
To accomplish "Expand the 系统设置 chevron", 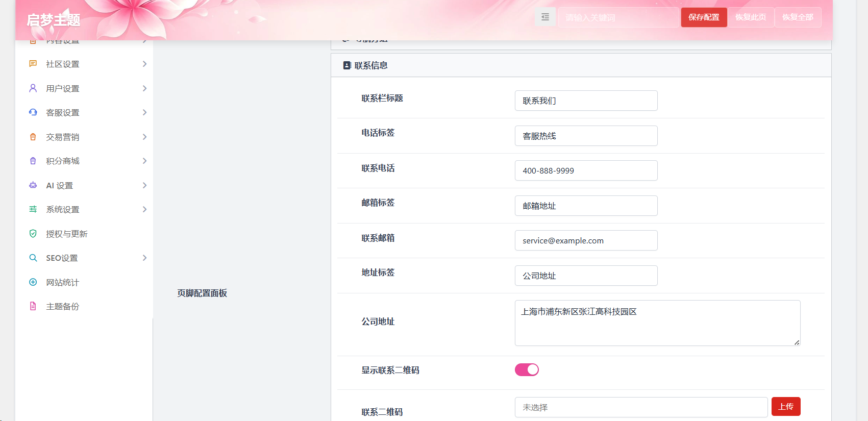I will (x=144, y=209).
